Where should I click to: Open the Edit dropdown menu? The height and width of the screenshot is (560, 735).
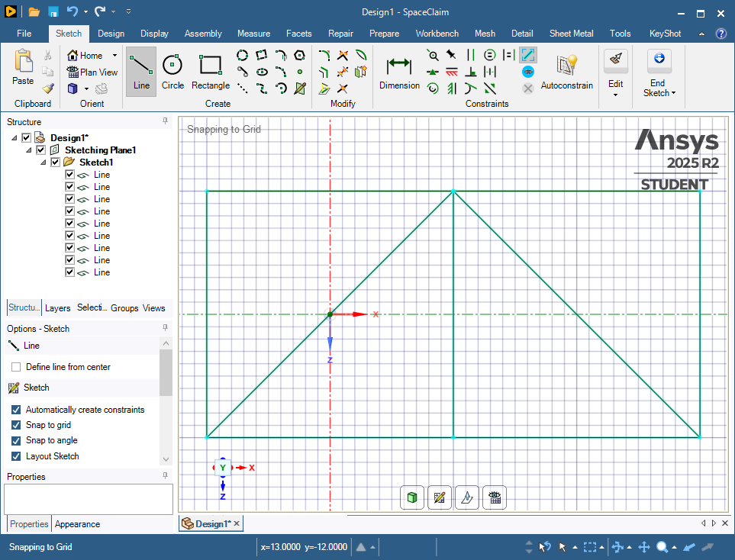[615, 95]
